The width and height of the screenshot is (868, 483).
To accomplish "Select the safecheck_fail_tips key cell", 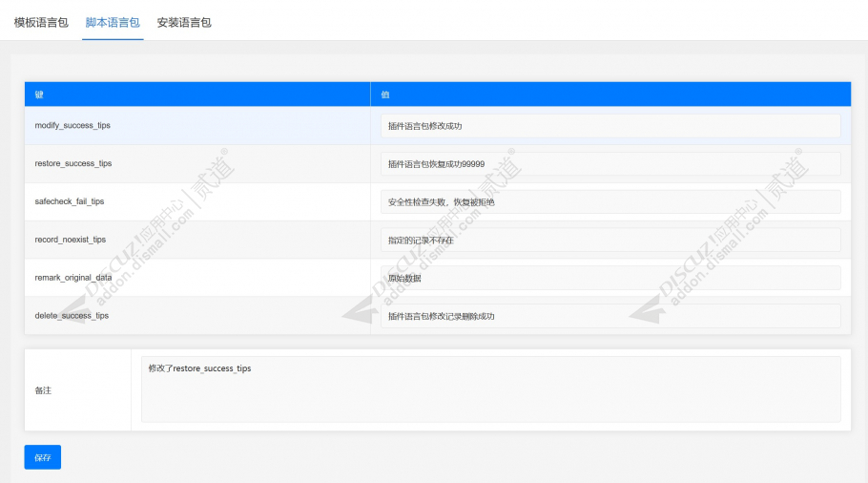I will point(197,201).
